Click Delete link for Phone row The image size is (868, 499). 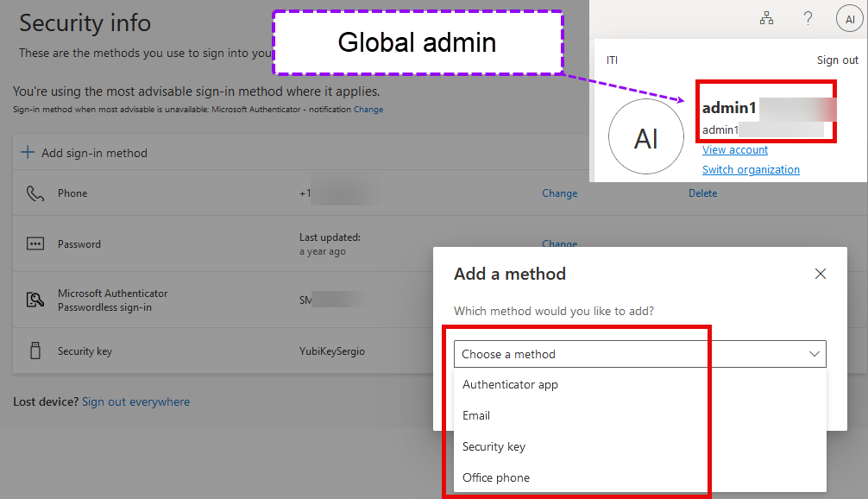coord(703,193)
